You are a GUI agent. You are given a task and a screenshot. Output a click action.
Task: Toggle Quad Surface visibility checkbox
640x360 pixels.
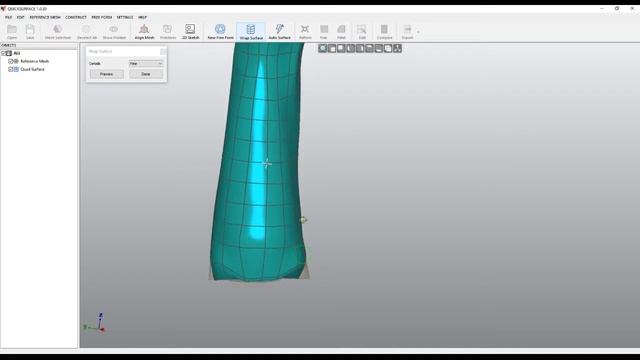(11, 69)
